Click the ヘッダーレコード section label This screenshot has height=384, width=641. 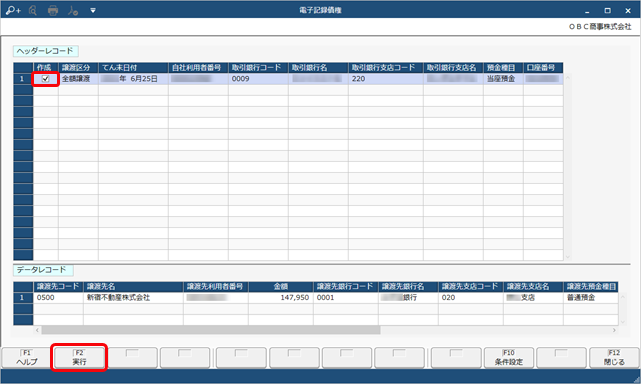coord(45,51)
